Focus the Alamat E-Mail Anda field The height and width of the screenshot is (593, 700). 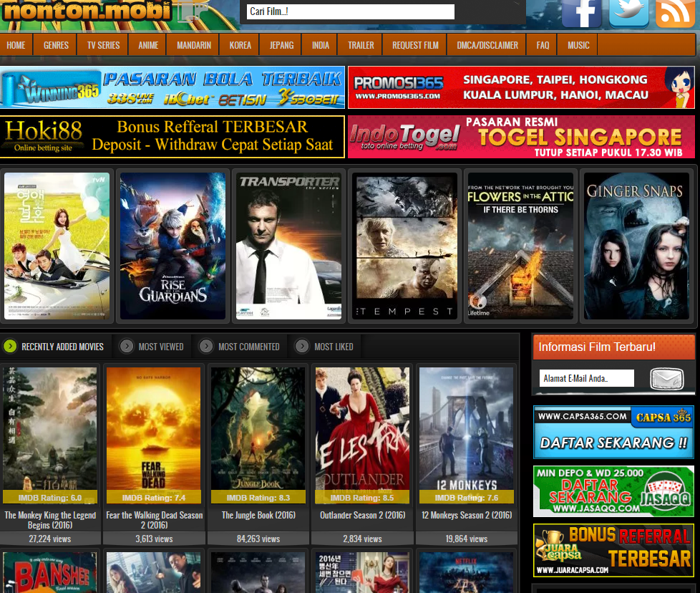587,378
